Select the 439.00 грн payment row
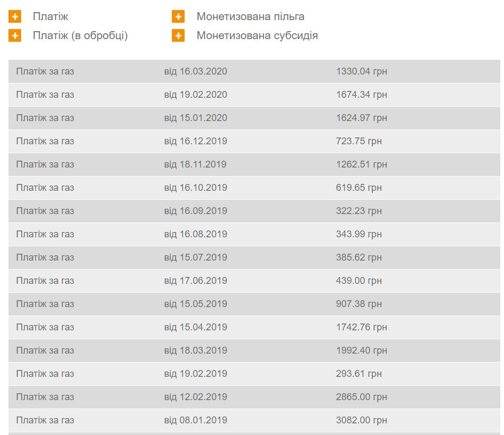This screenshot has width=504, height=435. pos(254,281)
